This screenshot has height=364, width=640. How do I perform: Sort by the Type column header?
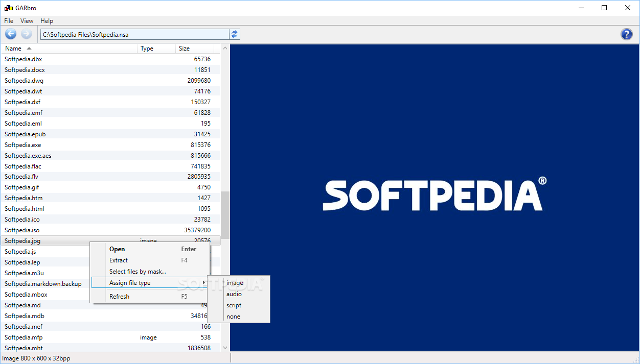[x=157, y=48]
